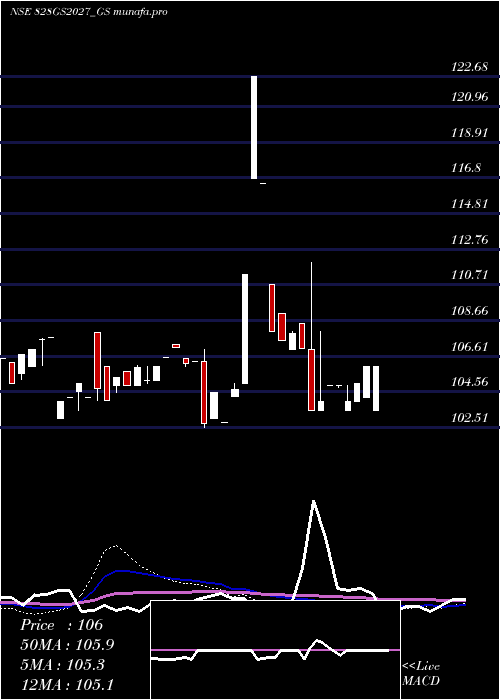Click the 112.76 price level label

coord(469,240)
